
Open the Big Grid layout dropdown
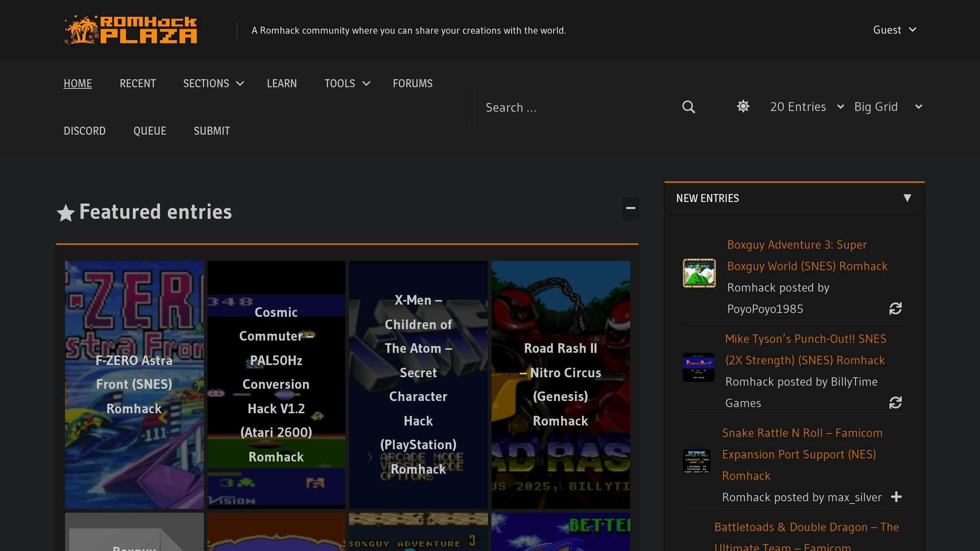click(x=889, y=107)
